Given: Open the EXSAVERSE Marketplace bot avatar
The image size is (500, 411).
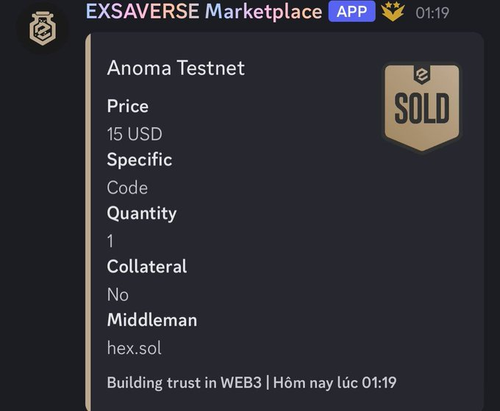Looking at the screenshot, I should (43, 28).
